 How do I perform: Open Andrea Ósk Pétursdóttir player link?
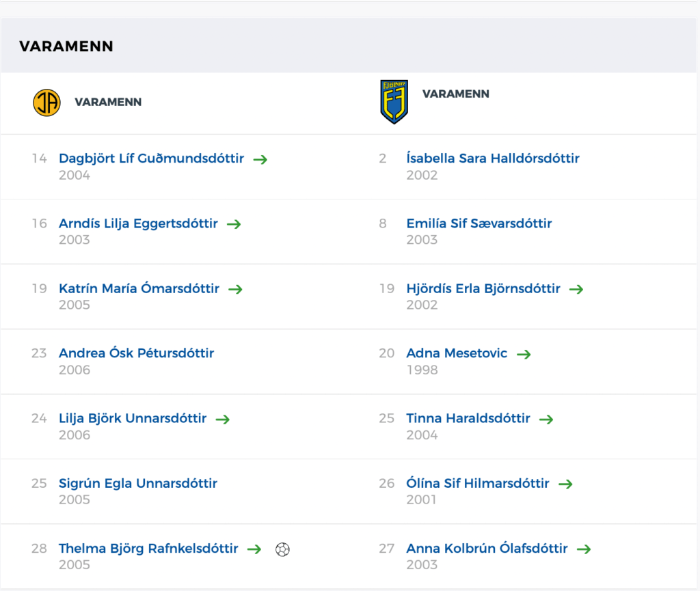click(x=137, y=353)
